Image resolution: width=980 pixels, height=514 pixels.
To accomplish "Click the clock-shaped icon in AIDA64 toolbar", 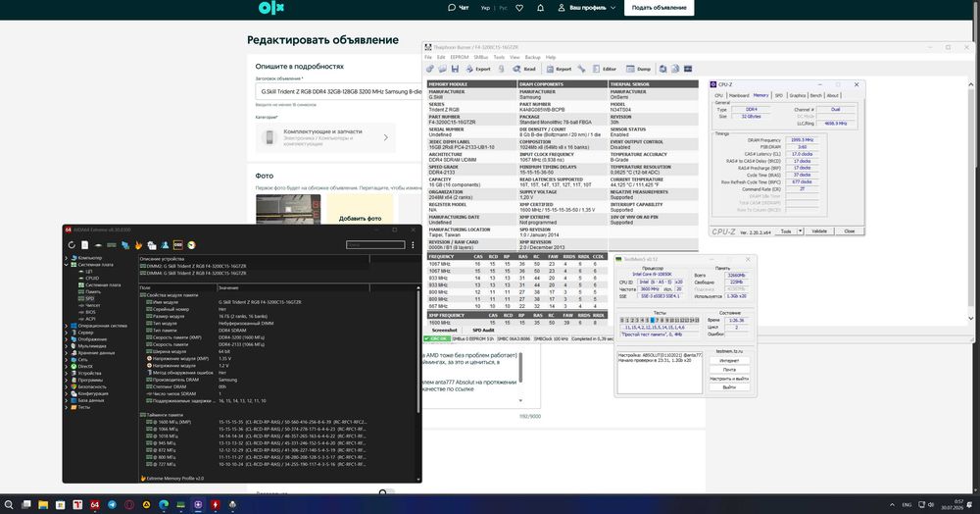I will pos(191,245).
